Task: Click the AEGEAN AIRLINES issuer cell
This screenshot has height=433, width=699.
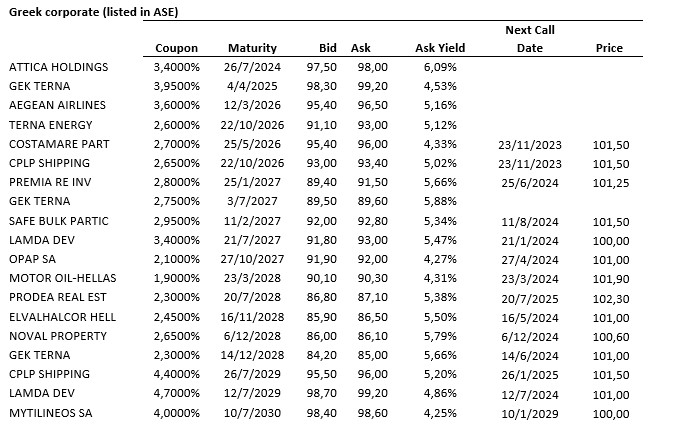Action: click(x=57, y=105)
